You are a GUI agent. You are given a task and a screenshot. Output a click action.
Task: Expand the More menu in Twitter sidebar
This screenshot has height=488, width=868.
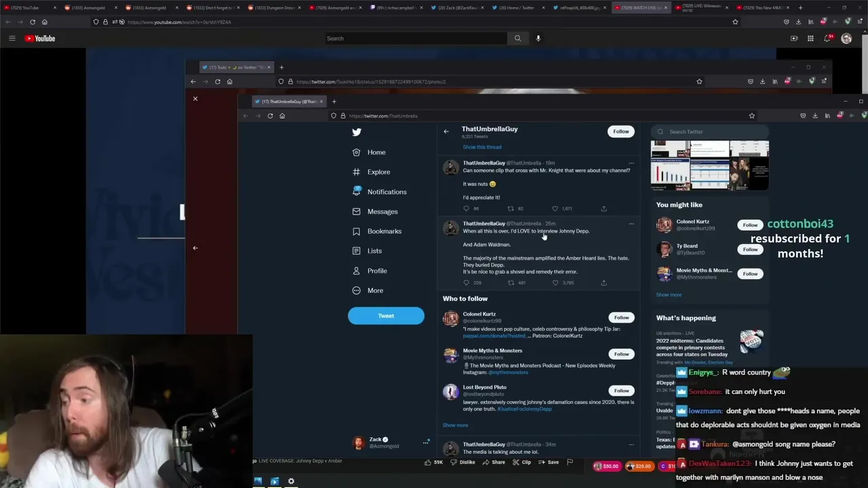pyautogui.click(x=368, y=291)
